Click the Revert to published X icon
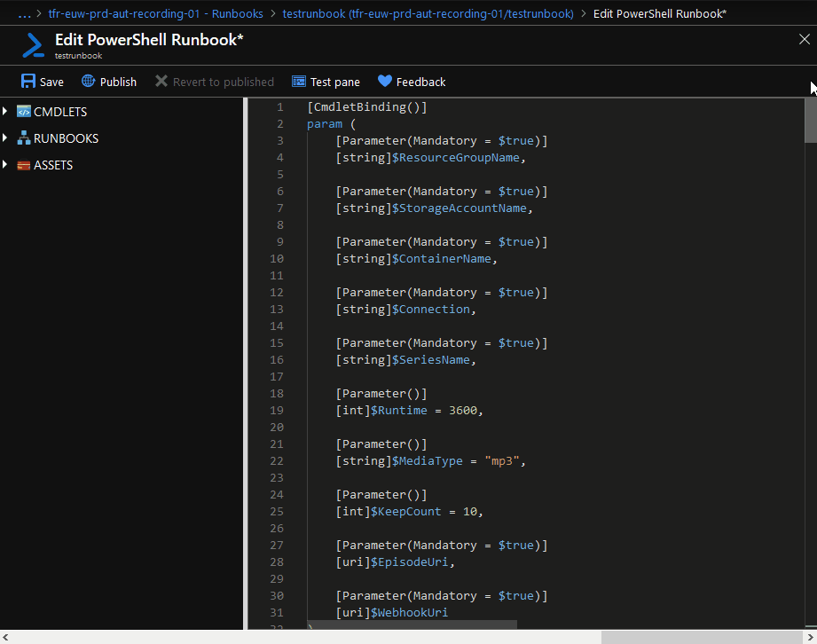817x644 pixels. [x=161, y=82]
